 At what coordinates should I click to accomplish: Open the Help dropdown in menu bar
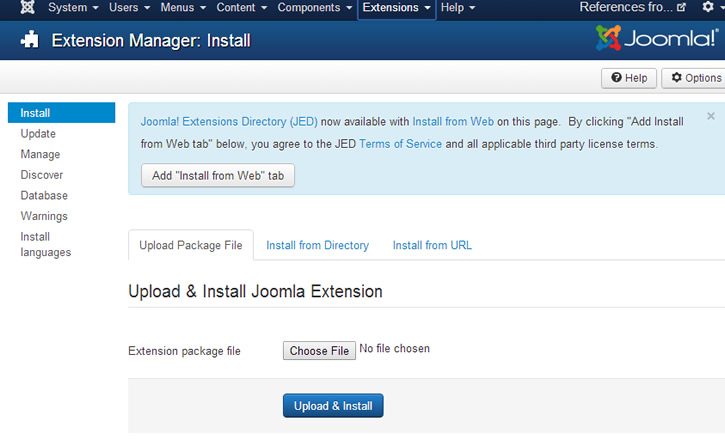(458, 7)
